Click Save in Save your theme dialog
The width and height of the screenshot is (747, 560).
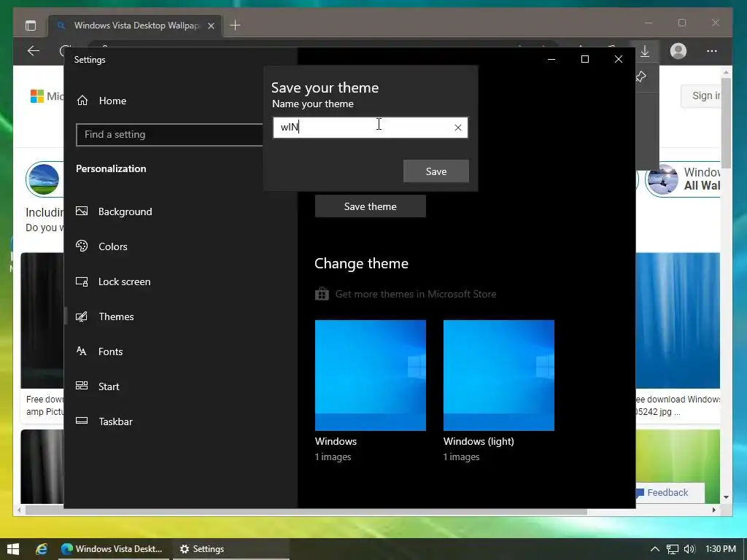coord(436,171)
